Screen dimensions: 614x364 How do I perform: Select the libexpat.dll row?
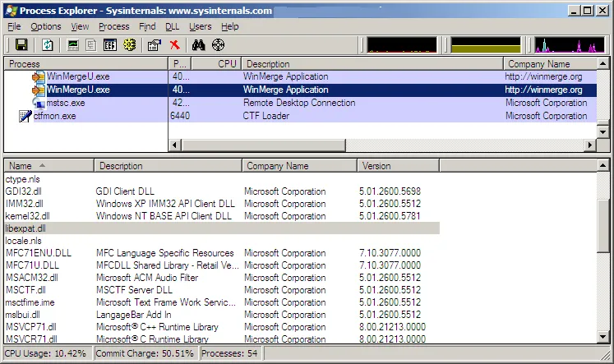coord(222,228)
